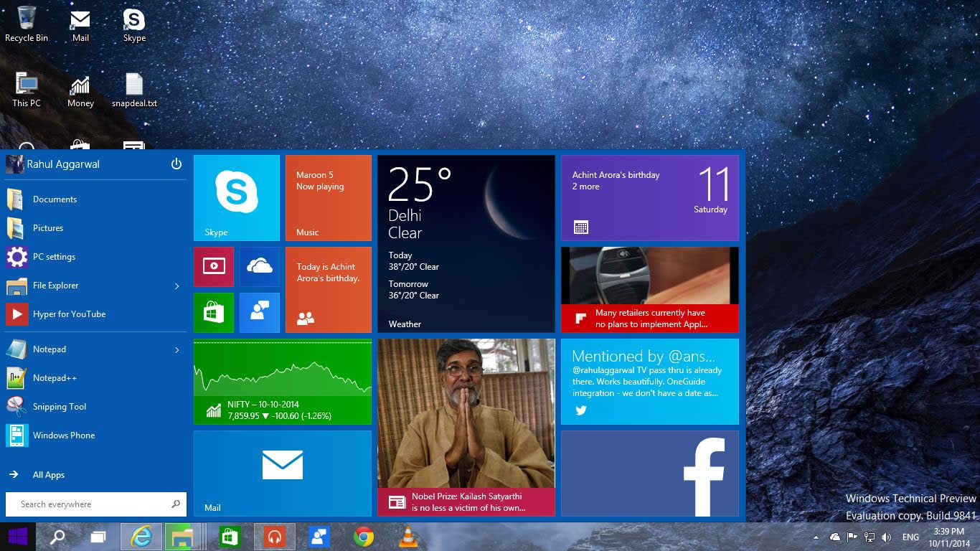Show hidden icons in the system tray

(816, 536)
